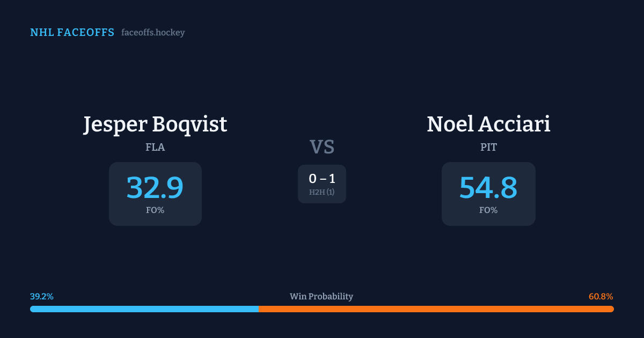The image size is (644, 338).
Task: Click FO% label under Boqvist's 32.9
Action: pos(155,210)
